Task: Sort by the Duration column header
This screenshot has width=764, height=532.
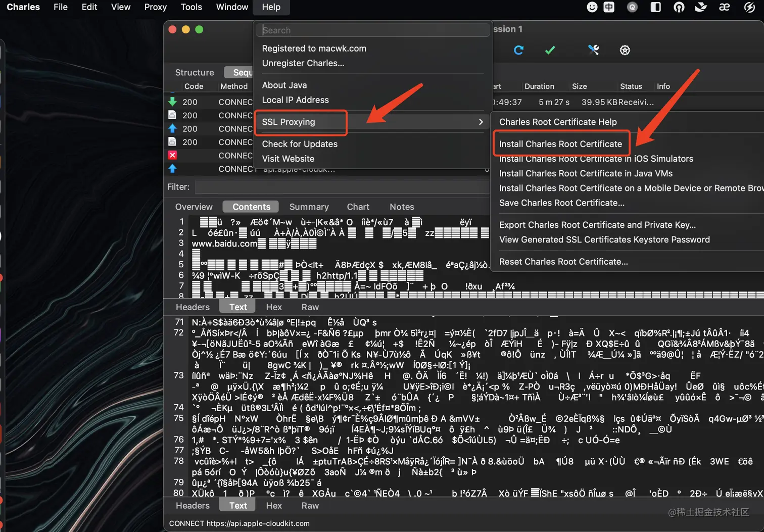Action: click(x=539, y=86)
